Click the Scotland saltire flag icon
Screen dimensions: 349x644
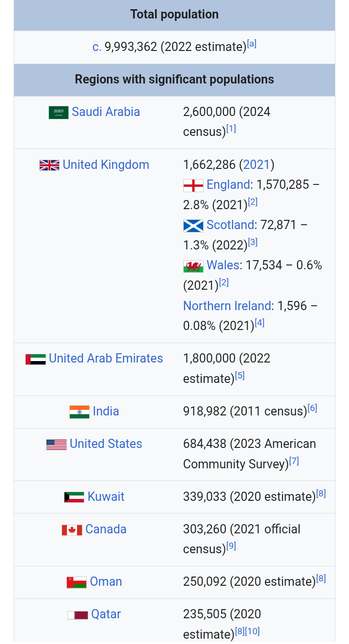(x=193, y=226)
